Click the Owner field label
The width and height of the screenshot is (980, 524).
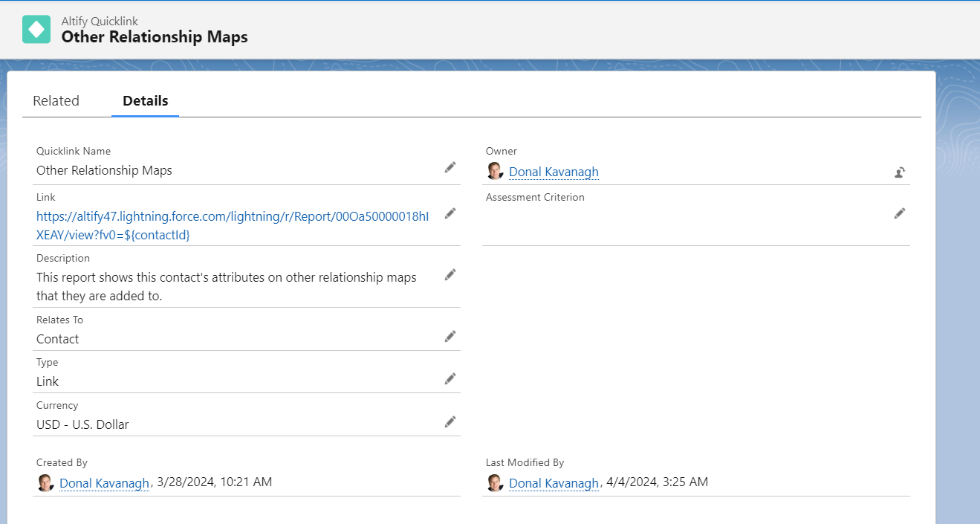tap(502, 152)
